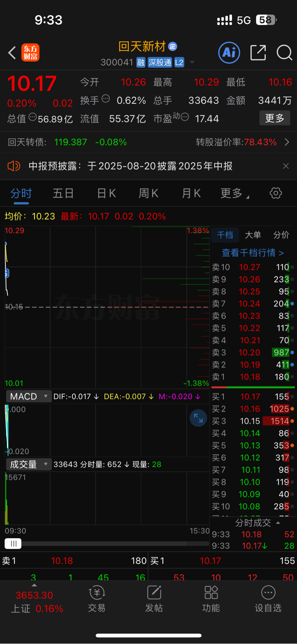The width and height of the screenshot is (297, 644).
Task: Tap the battery indicator in status bar
Action: 266,20
